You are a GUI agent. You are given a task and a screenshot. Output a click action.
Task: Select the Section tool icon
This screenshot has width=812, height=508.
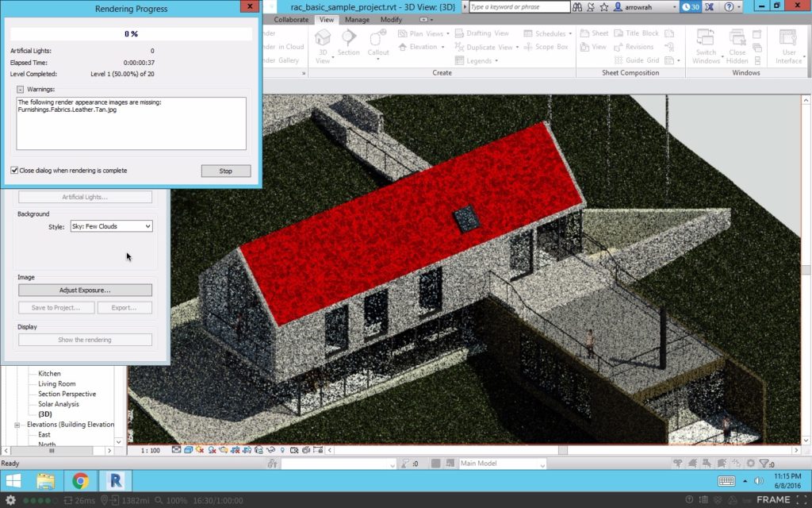tap(348, 41)
